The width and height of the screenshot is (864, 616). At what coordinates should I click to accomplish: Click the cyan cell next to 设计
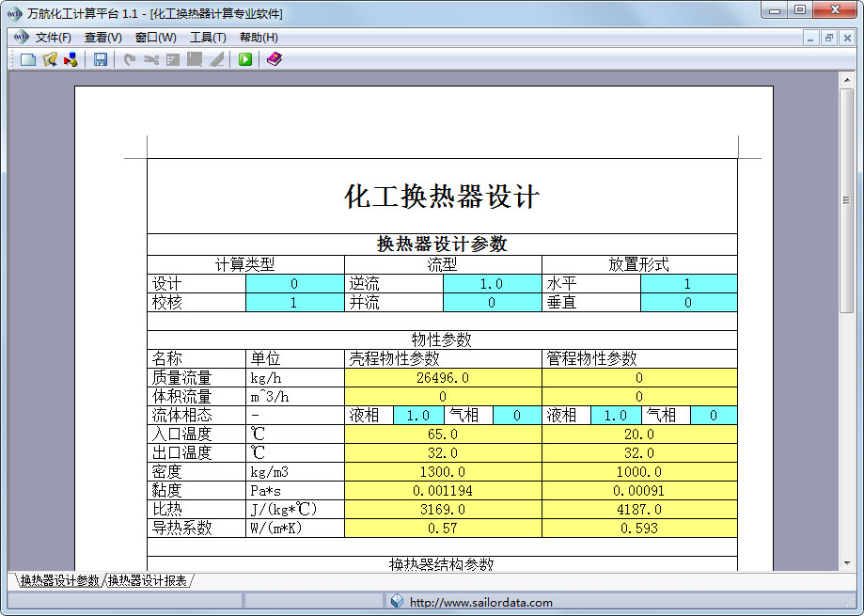click(x=295, y=284)
